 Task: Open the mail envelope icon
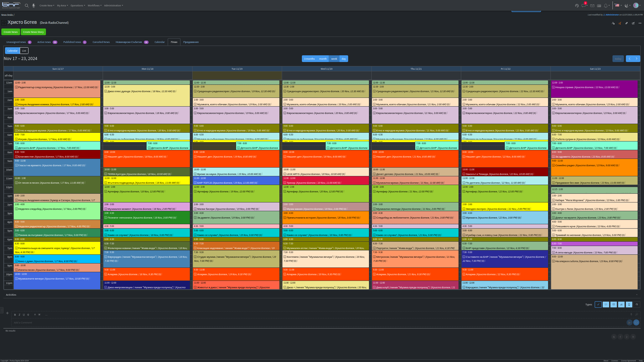pyautogui.click(x=592, y=6)
